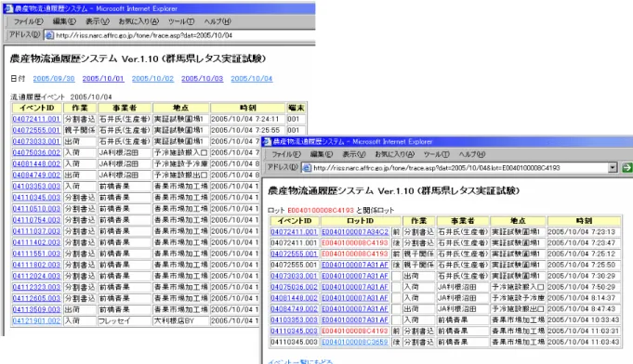The height and width of the screenshot is (364, 633).
Task: Open the ヘルプ(H) menu in the back window
Action: point(218,21)
